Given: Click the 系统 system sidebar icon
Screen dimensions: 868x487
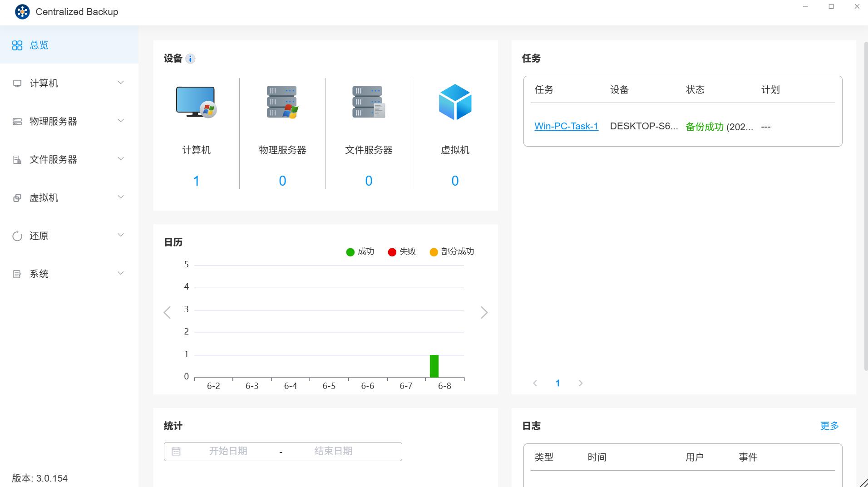Looking at the screenshot, I should pos(17,274).
